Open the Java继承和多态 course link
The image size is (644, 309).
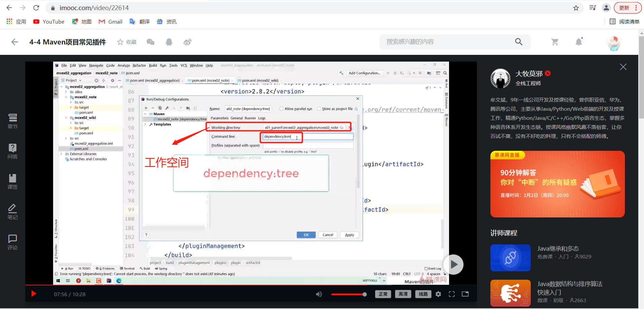558,248
